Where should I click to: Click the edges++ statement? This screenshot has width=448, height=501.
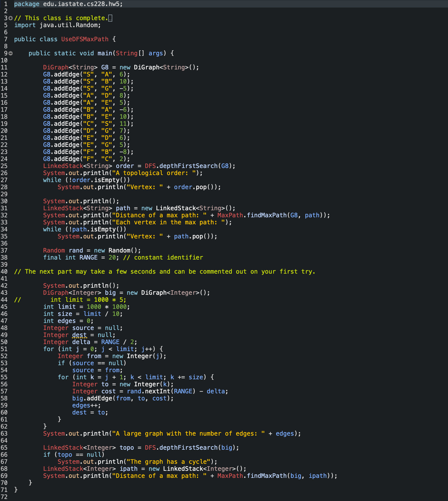click(x=86, y=405)
